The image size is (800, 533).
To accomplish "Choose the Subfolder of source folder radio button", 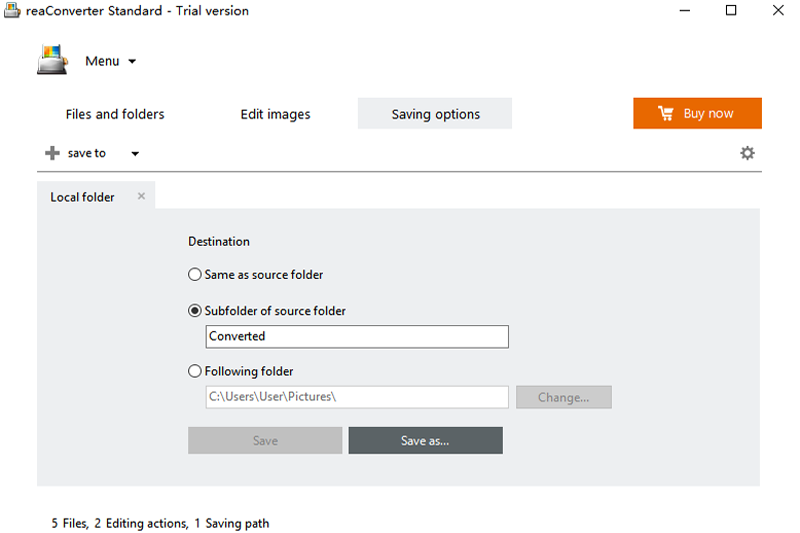I will pos(195,311).
